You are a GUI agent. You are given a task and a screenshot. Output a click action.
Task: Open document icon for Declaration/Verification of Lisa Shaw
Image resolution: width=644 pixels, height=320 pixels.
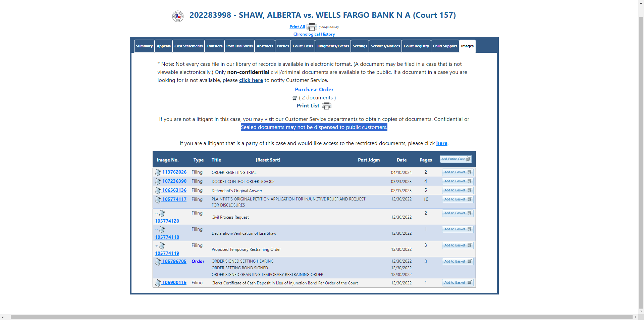point(162,229)
